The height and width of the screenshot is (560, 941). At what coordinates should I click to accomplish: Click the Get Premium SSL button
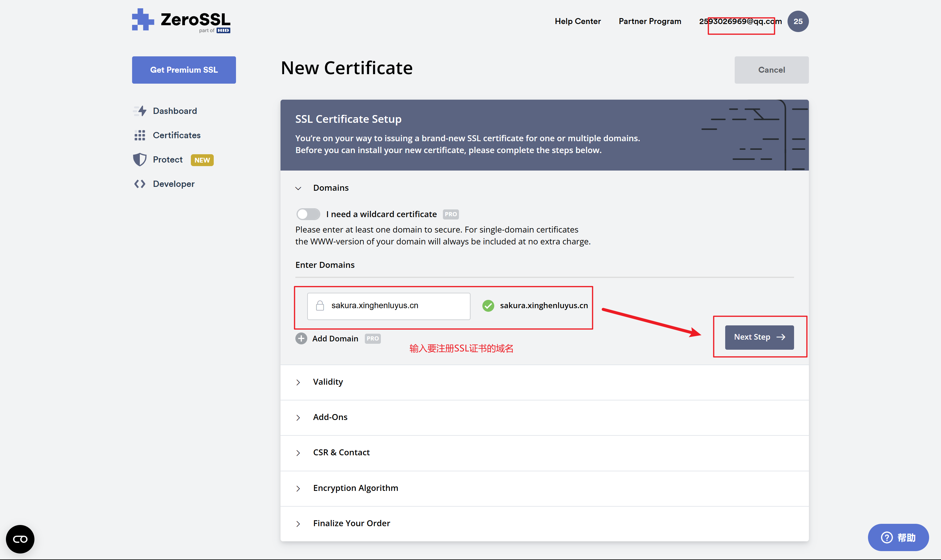tap(184, 70)
